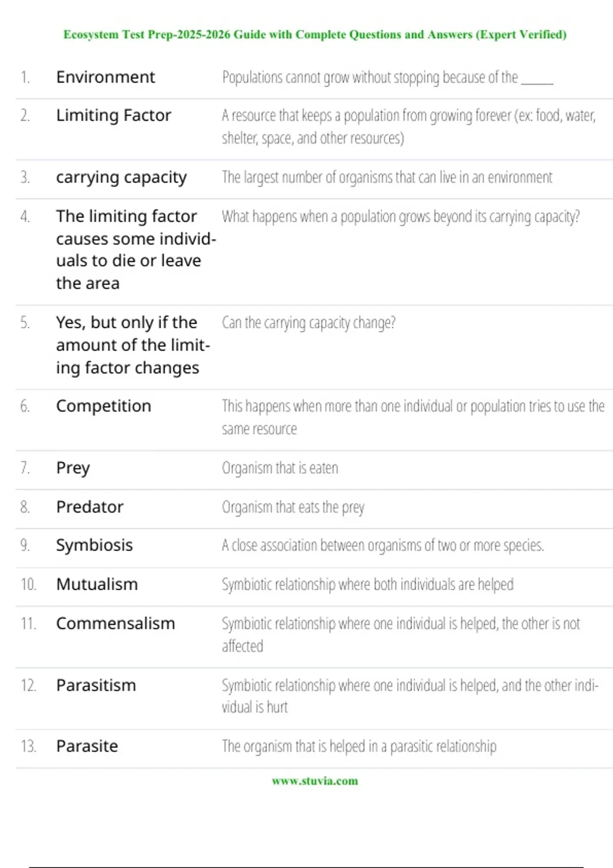Click the 'What happens when a population grows' question

click(400, 216)
